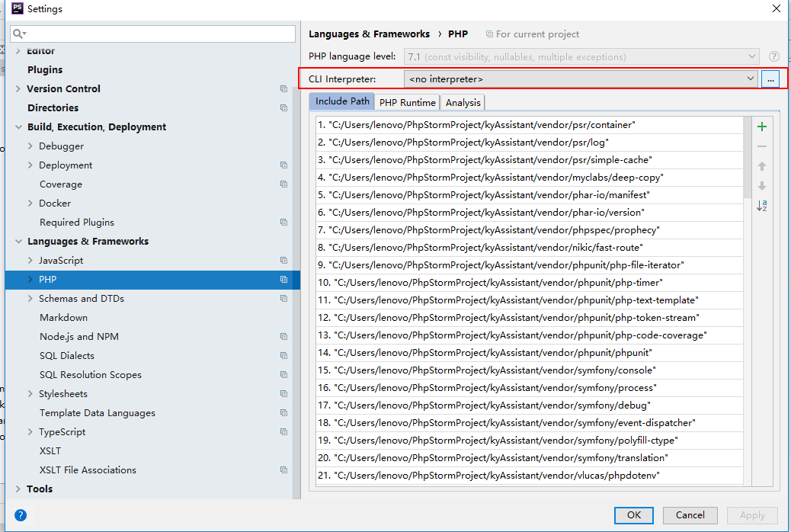Image resolution: width=791 pixels, height=532 pixels.
Task: Click the project-level icon next to Deployment
Action: click(x=284, y=165)
